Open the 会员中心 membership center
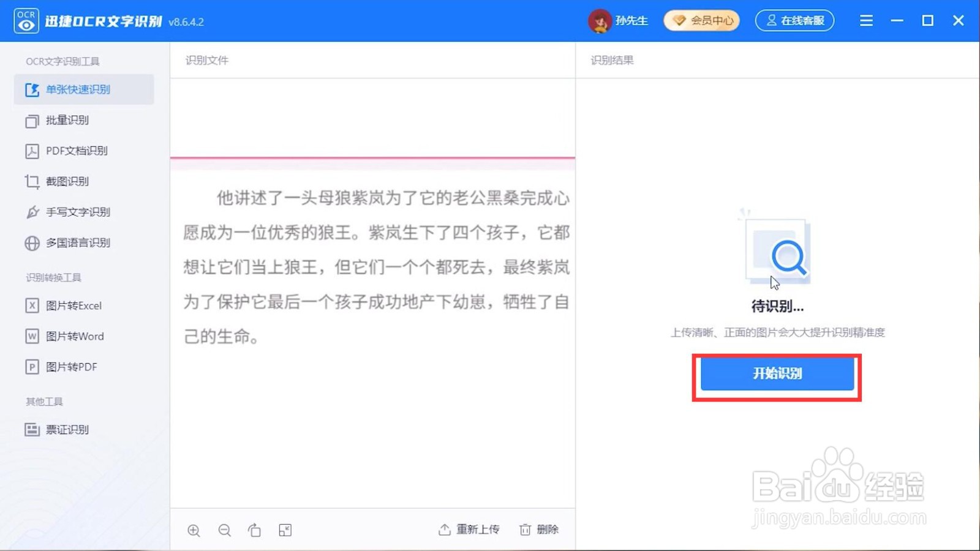The width and height of the screenshot is (980, 551). pos(701,20)
